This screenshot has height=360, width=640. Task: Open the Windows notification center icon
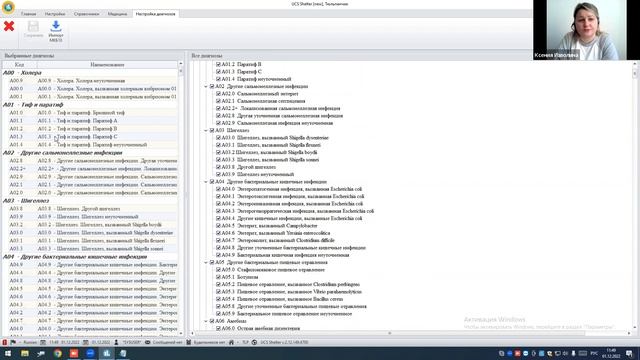tap(629, 353)
